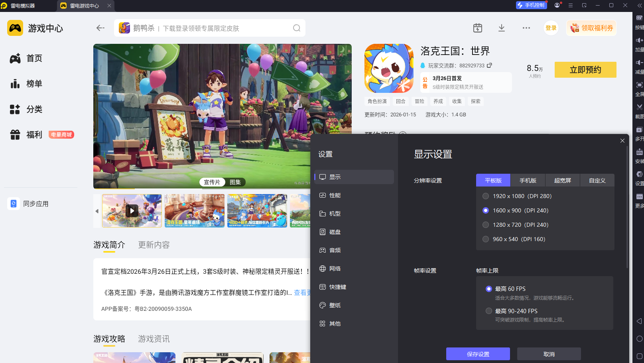Go back using the arrow beside search bar
This screenshot has width=644, height=363.
100,28
